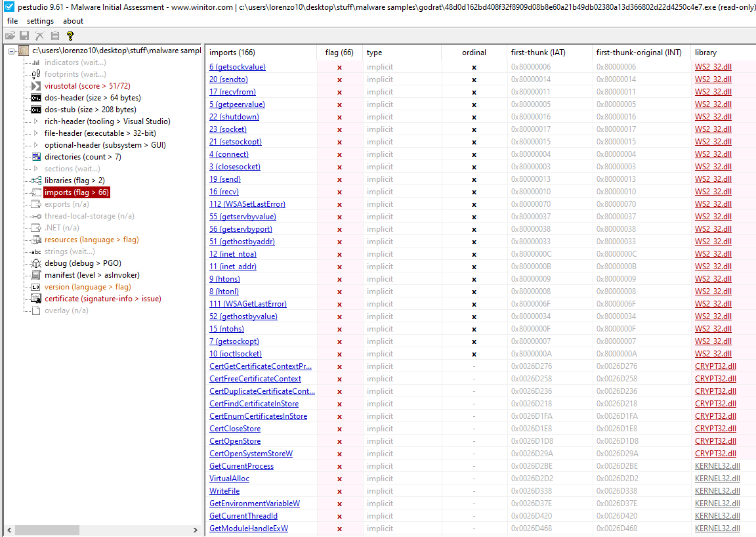Select certificate (signature-info > issue) tree item
This screenshot has height=537, width=756.
pos(102,299)
